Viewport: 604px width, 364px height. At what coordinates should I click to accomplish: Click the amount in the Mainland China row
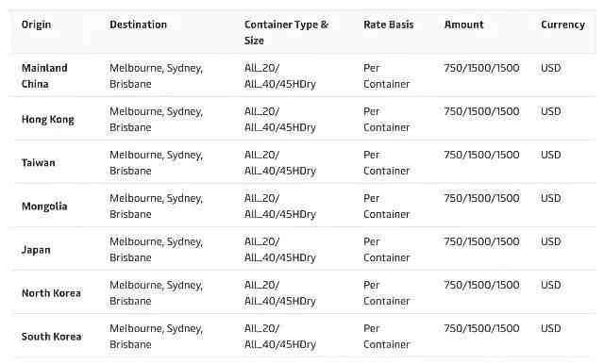481,68
